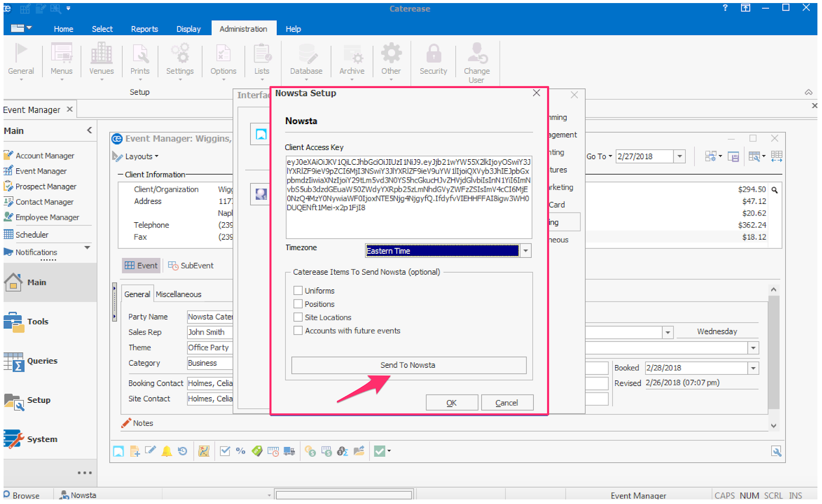Viewport: 822px width, 504px height.
Task: Open the Go To dropdown
Action: click(x=599, y=157)
